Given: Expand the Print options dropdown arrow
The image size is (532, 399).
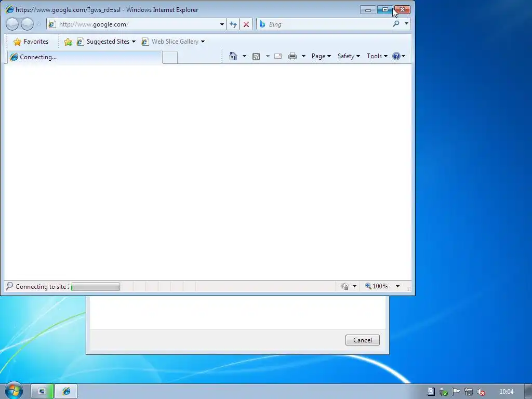Looking at the screenshot, I should pyautogui.click(x=303, y=56).
